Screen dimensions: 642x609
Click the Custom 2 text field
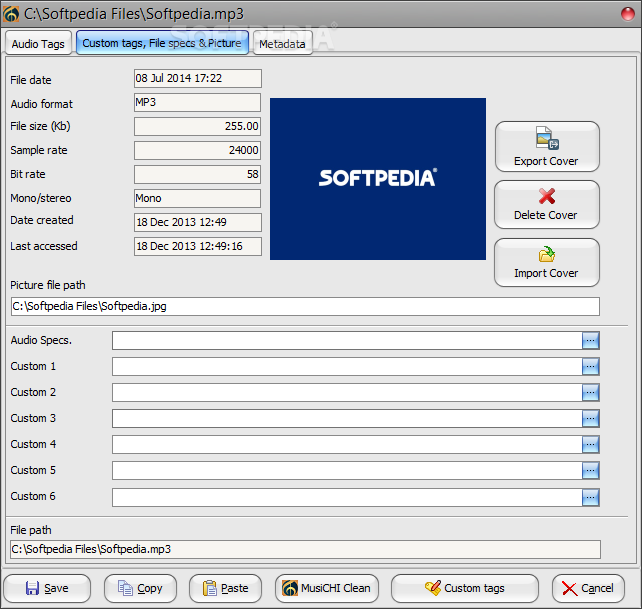347,392
